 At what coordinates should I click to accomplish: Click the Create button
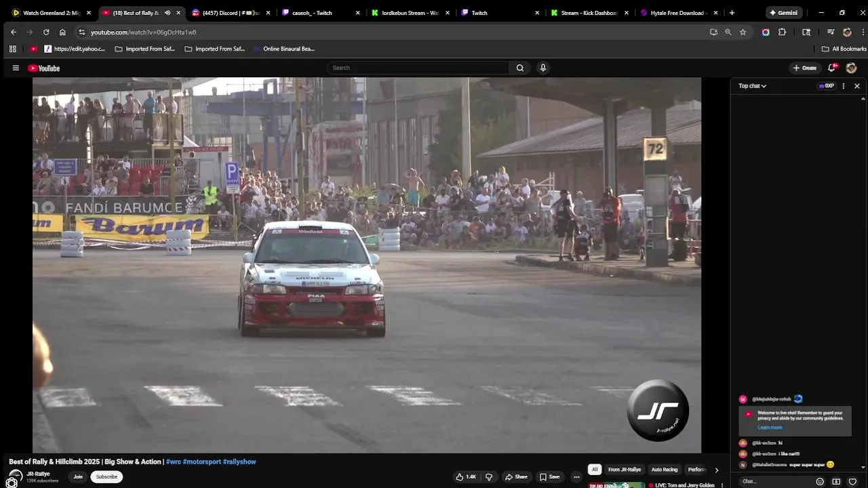click(805, 68)
